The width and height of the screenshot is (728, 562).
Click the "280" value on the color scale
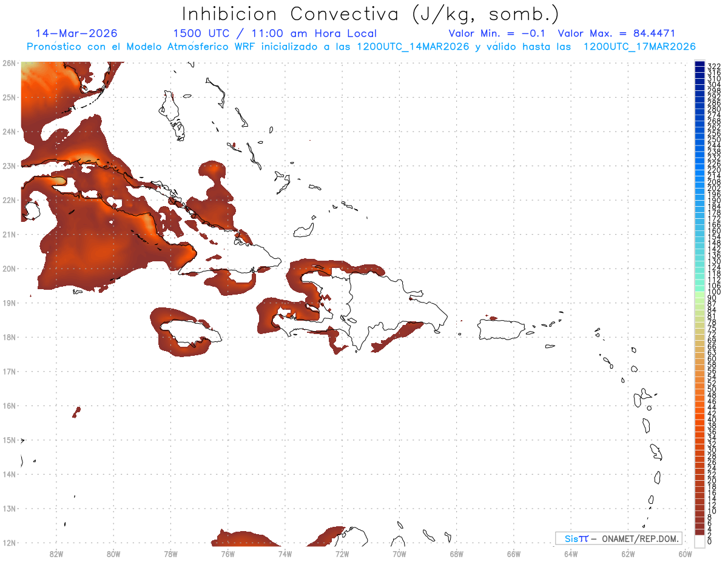pyautogui.click(x=714, y=109)
